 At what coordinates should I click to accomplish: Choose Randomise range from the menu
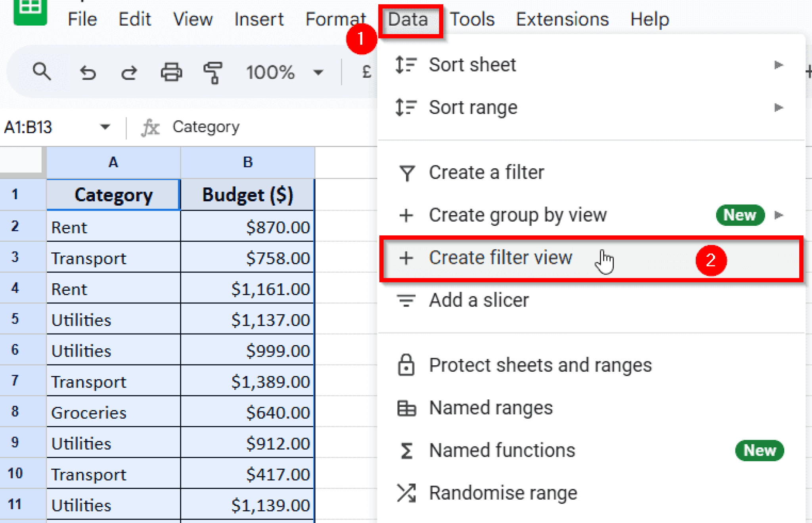[x=503, y=492]
